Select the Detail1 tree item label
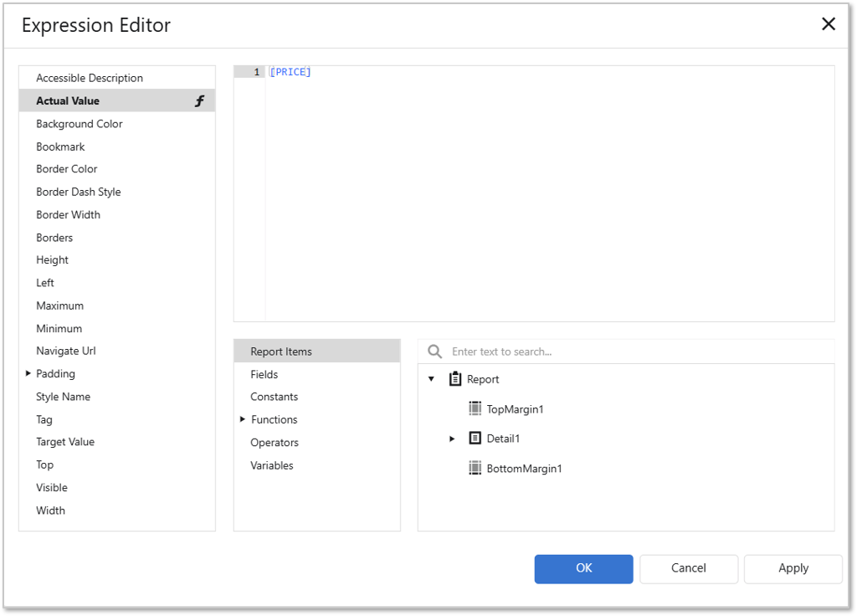The width and height of the screenshot is (857, 616). (503, 439)
